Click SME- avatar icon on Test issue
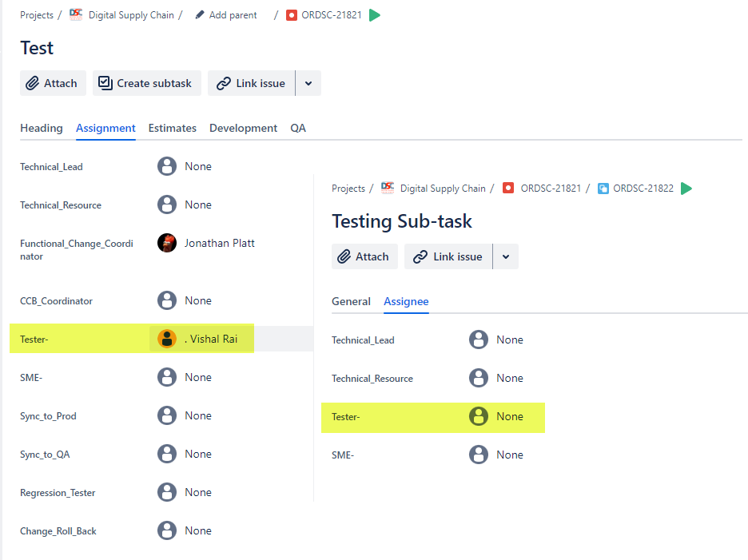This screenshot has height=560, width=748. coord(167,377)
